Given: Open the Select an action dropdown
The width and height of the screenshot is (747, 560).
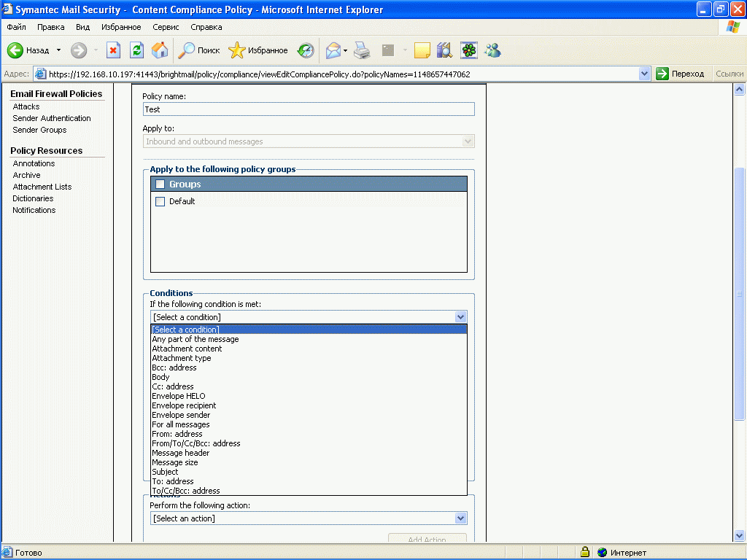Looking at the screenshot, I should tap(309, 518).
